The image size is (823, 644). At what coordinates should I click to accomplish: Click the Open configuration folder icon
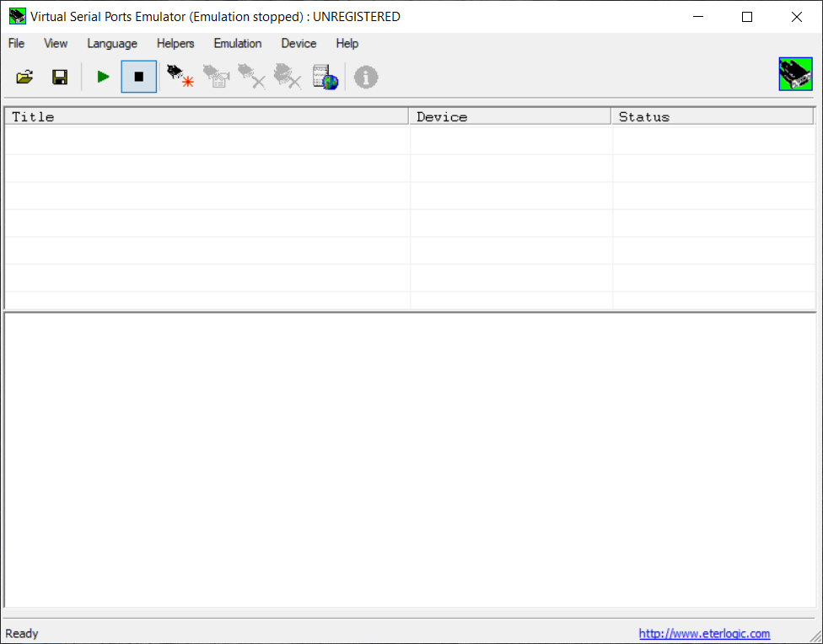tap(24, 78)
